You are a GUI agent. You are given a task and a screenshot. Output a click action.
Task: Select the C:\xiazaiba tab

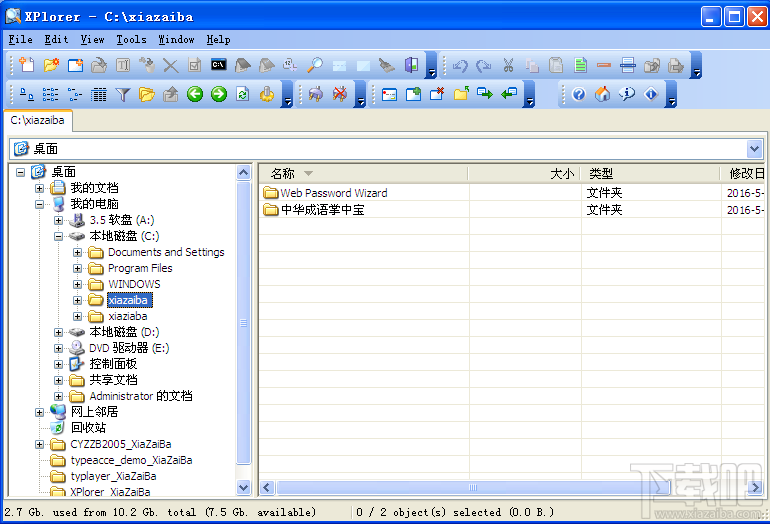tap(38, 120)
